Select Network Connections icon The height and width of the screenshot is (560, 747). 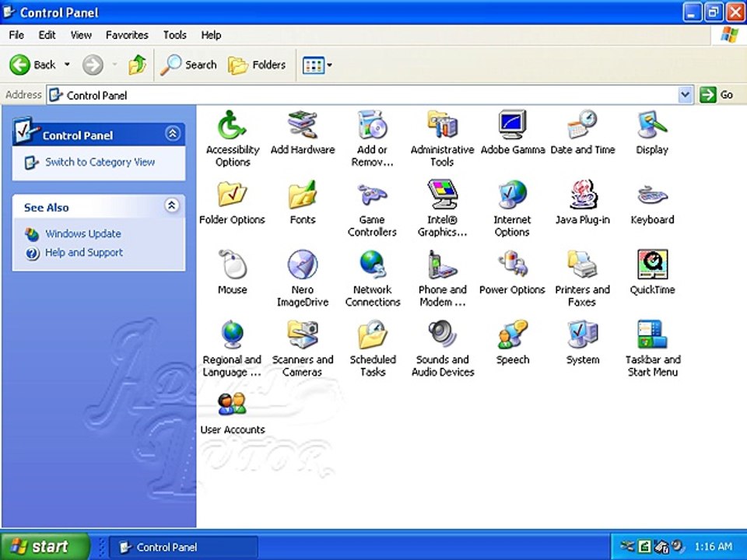372,265
